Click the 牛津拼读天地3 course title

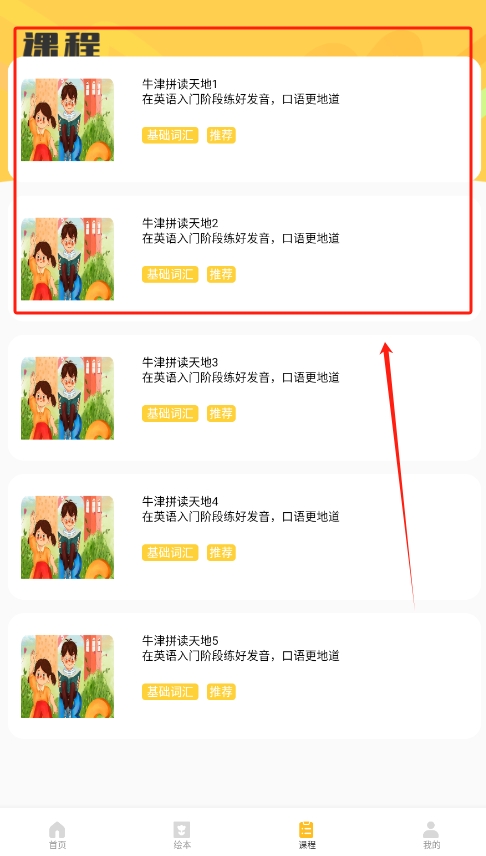[180, 362]
